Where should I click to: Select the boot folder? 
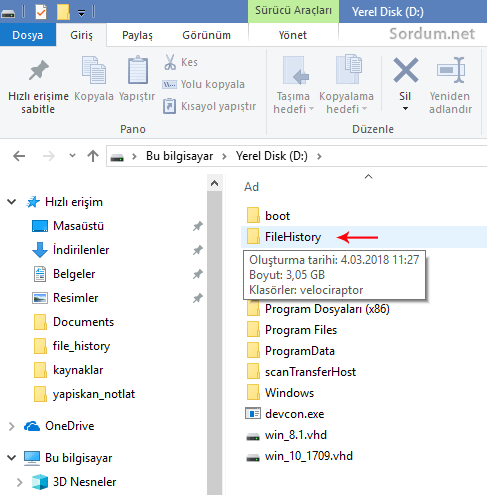click(277, 216)
